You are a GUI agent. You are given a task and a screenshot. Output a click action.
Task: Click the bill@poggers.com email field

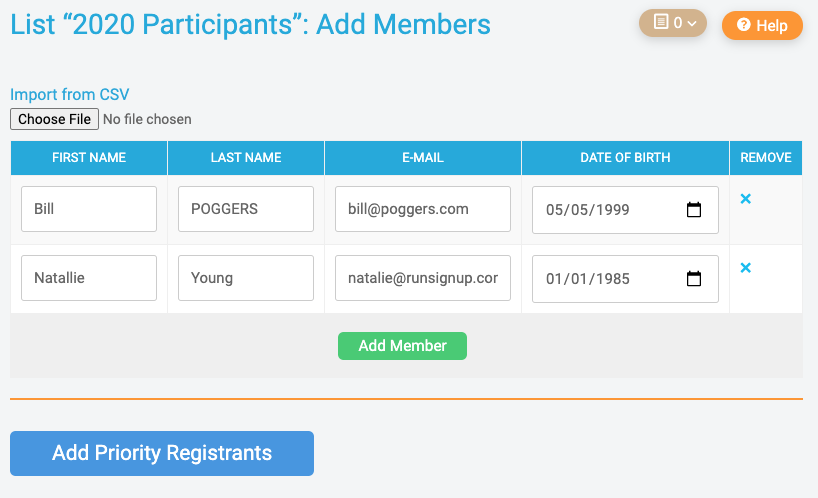[x=423, y=209]
